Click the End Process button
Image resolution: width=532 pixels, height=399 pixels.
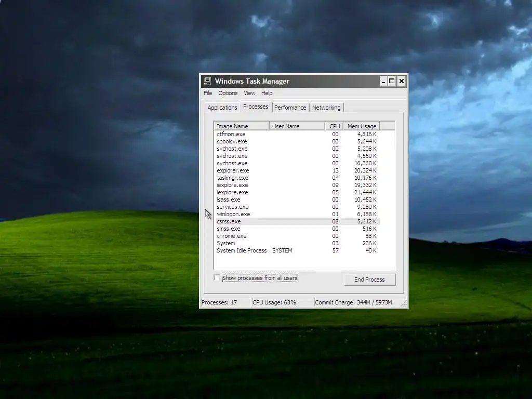[x=370, y=280]
